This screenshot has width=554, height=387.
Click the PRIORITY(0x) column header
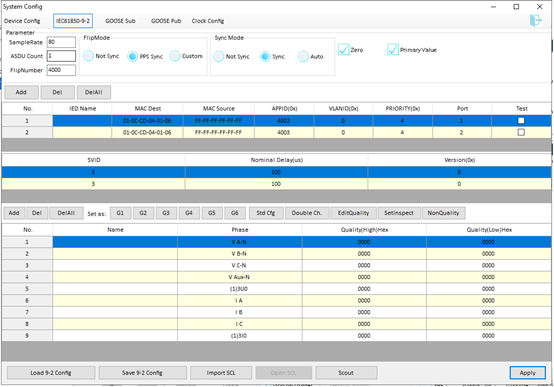(x=402, y=109)
